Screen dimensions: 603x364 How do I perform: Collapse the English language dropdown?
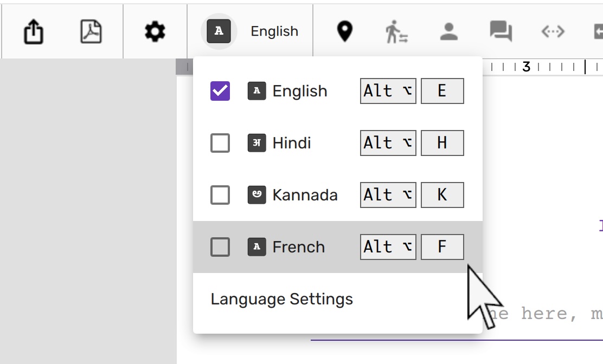(x=274, y=31)
